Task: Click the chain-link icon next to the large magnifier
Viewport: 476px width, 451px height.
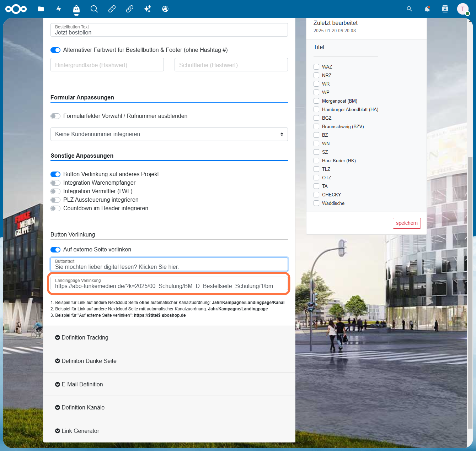Action: coord(112,9)
